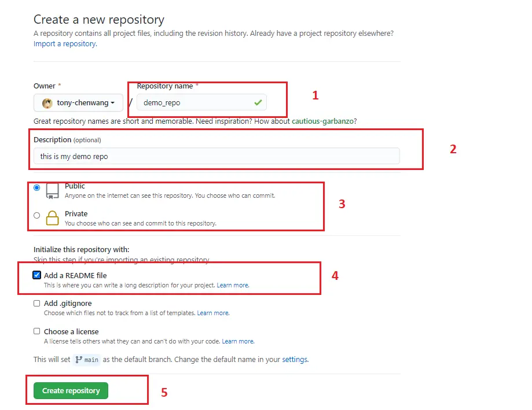
Task: Click the Repository name input showing demo_repo
Action: 197,102
